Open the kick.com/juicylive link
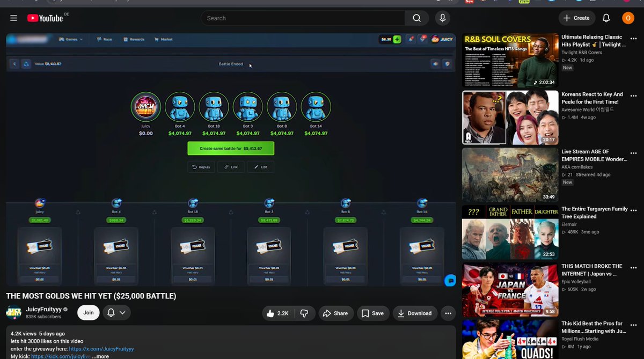Image resolution: width=644 pixels, height=359 pixels. (61, 356)
